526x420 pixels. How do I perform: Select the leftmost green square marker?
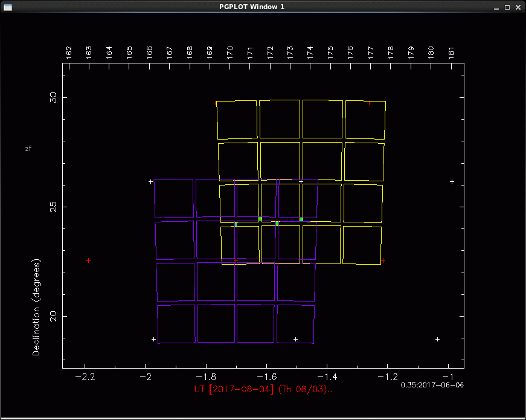pyautogui.click(x=236, y=224)
